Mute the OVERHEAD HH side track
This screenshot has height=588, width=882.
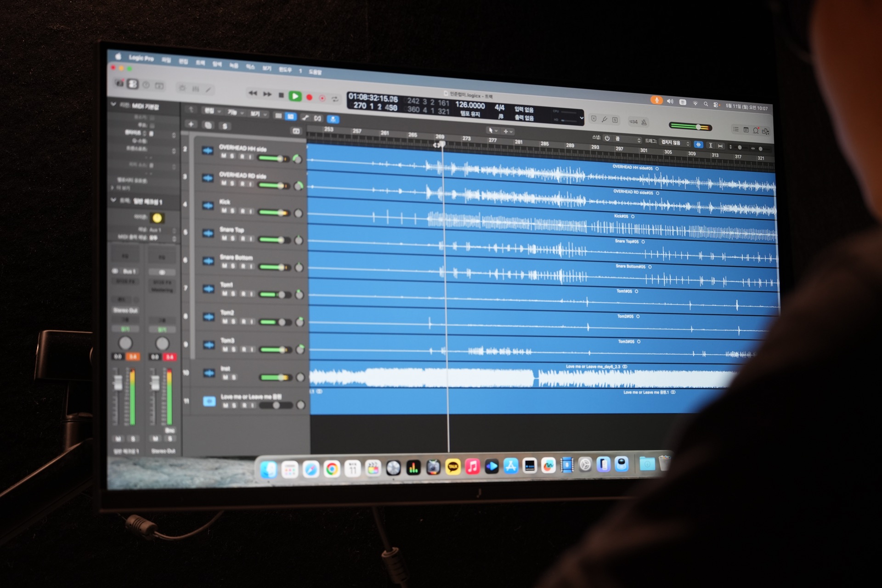click(x=223, y=156)
